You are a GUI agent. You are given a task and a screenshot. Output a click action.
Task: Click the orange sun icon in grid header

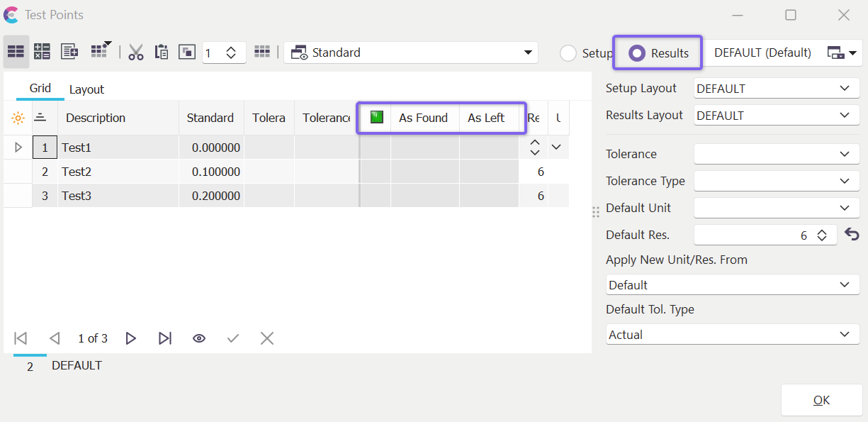click(18, 118)
